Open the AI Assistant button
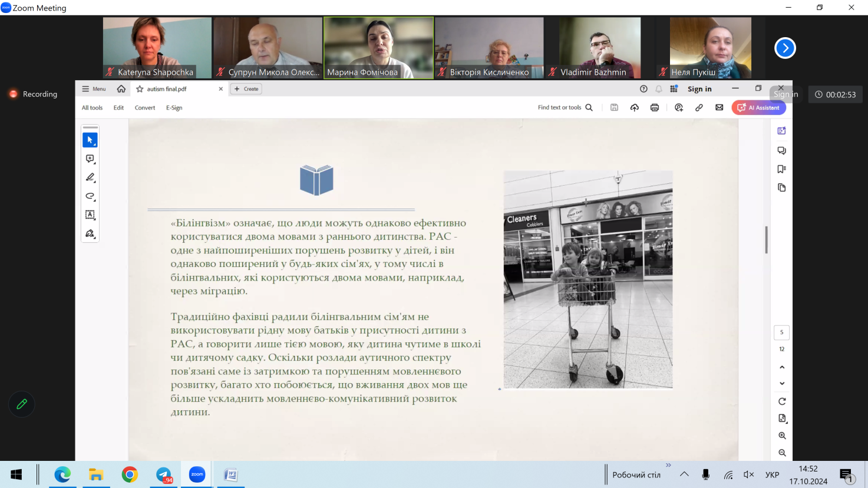 point(759,108)
